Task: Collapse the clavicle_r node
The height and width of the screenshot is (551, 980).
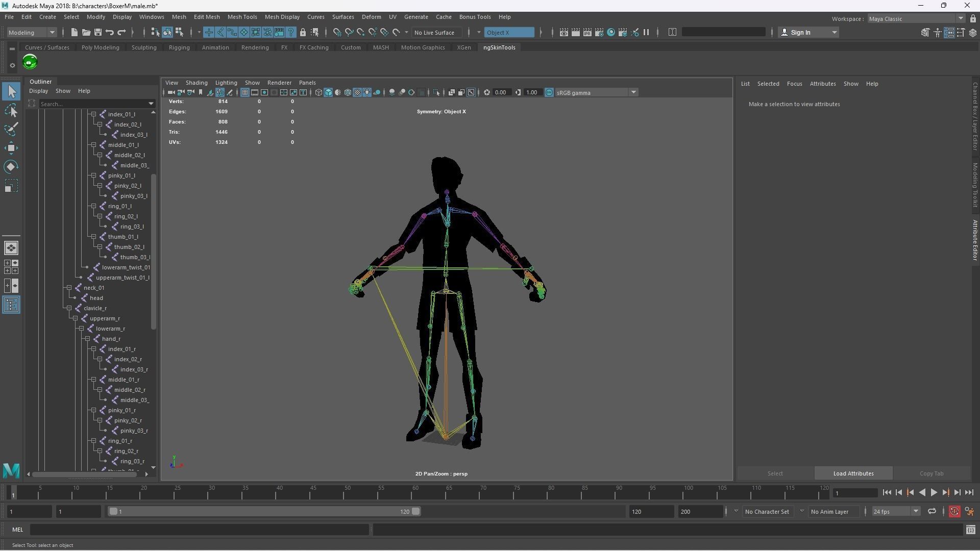Action: [x=69, y=308]
